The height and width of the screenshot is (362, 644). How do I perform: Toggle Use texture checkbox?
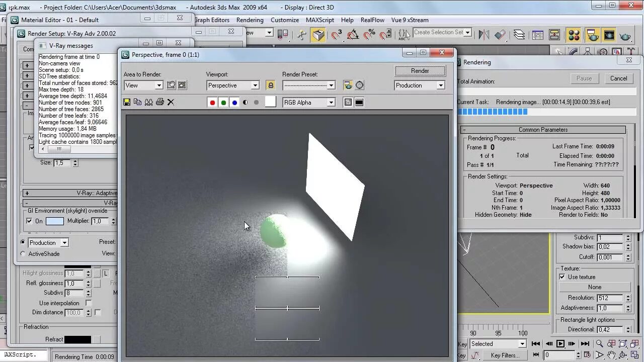click(562, 277)
